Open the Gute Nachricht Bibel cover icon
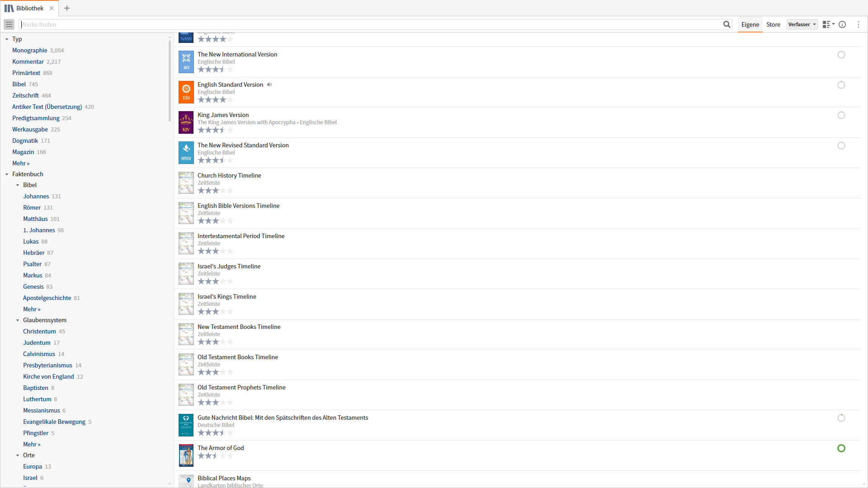868x488 pixels. pyautogui.click(x=186, y=425)
